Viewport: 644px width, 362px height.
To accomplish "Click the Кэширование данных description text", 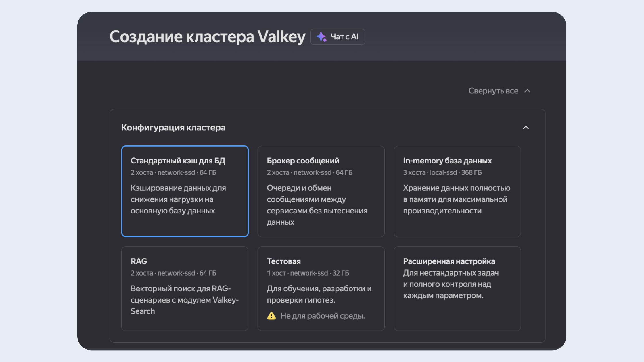I will coord(178,199).
